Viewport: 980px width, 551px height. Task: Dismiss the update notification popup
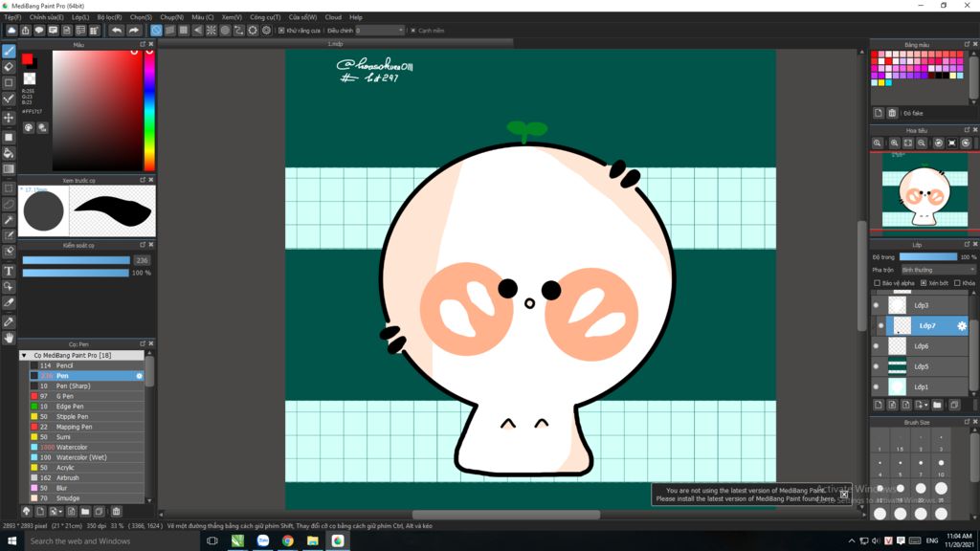point(844,495)
